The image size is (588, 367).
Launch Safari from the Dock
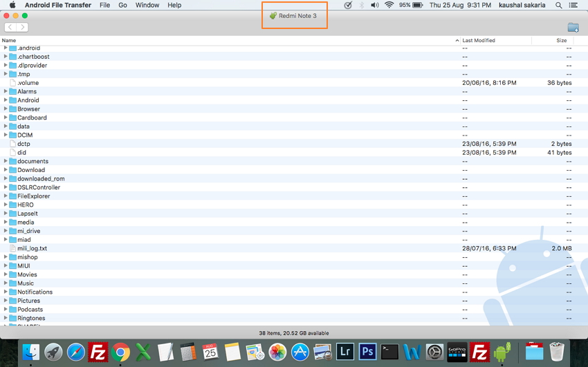(76, 352)
